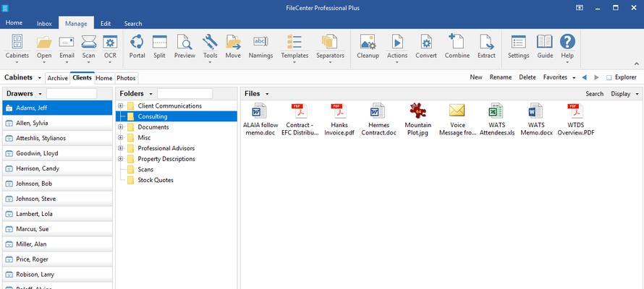Image resolution: width=644 pixels, height=289 pixels.
Task: Click the Rename button
Action: click(500, 77)
